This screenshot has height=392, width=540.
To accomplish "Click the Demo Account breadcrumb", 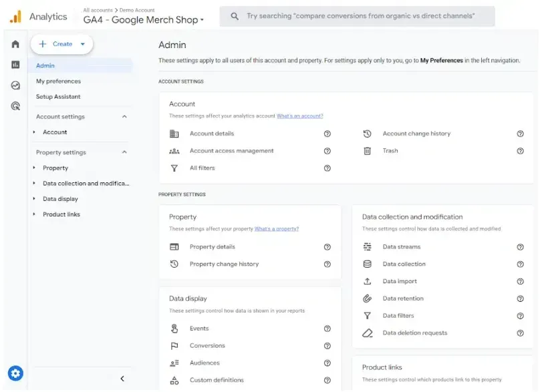I will tap(137, 10).
